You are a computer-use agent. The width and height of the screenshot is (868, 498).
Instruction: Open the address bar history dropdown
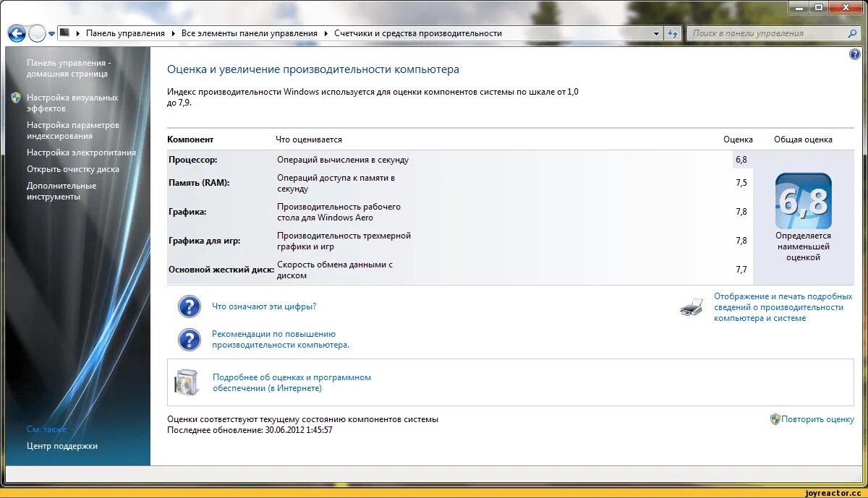point(657,33)
